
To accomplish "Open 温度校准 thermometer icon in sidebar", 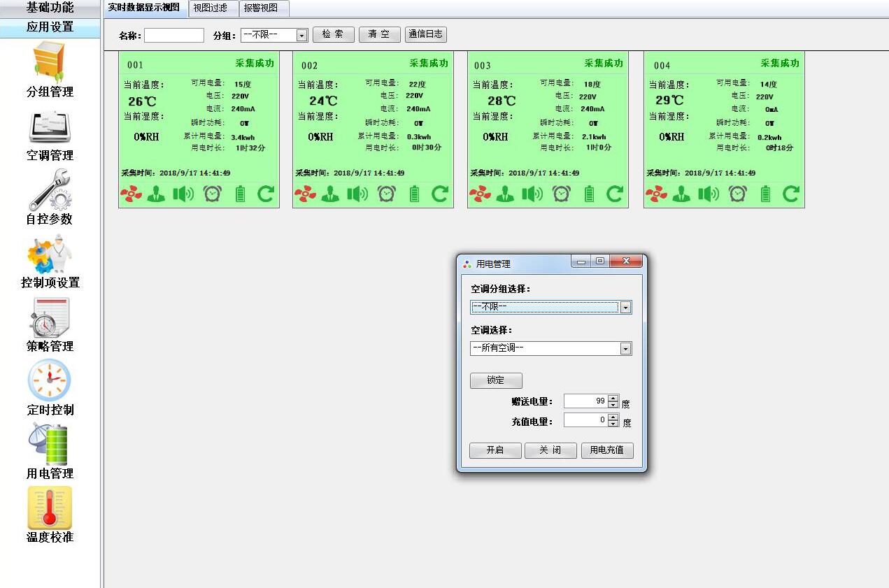I will click(x=49, y=512).
